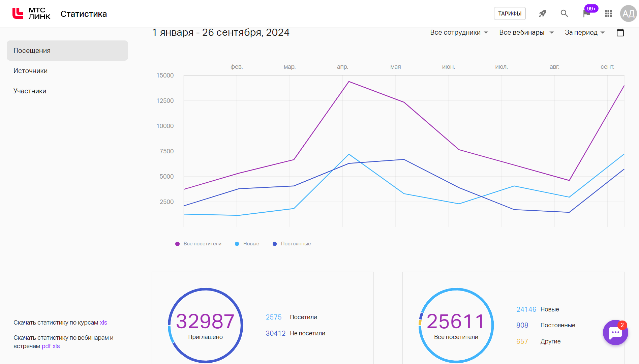
Task: Click the Статистика page title
Action: tap(84, 14)
